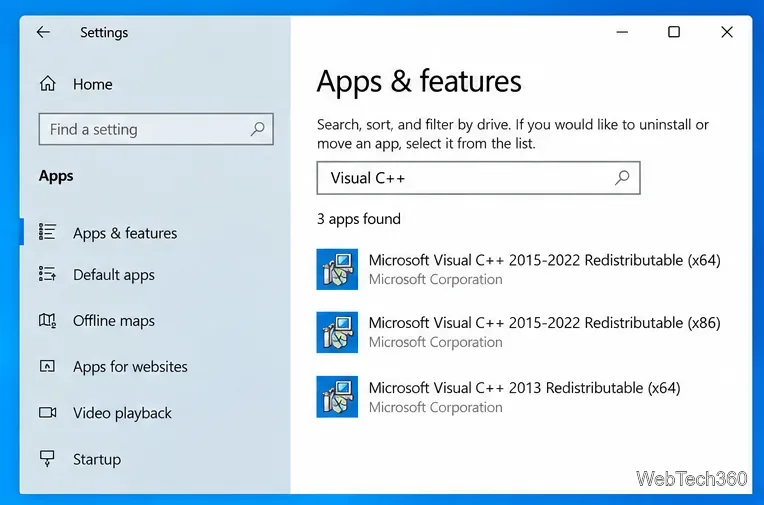Open the Home settings page
The height and width of the screenshot is (505, 764).
click(x=93, y=84)
